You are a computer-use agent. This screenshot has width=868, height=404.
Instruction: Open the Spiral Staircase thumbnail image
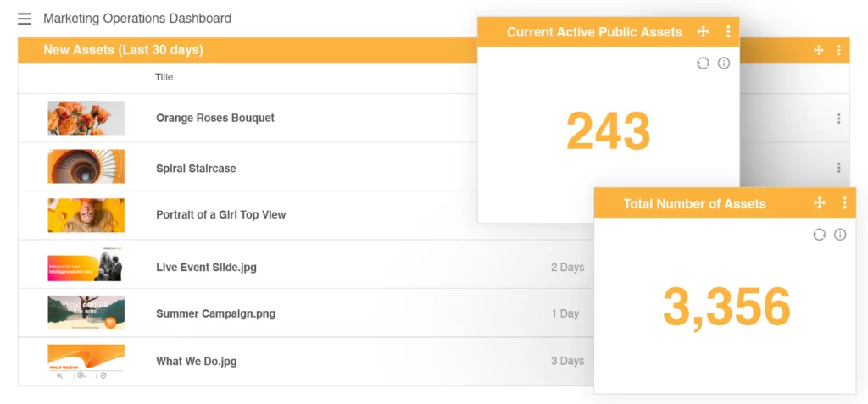[86, 167]
